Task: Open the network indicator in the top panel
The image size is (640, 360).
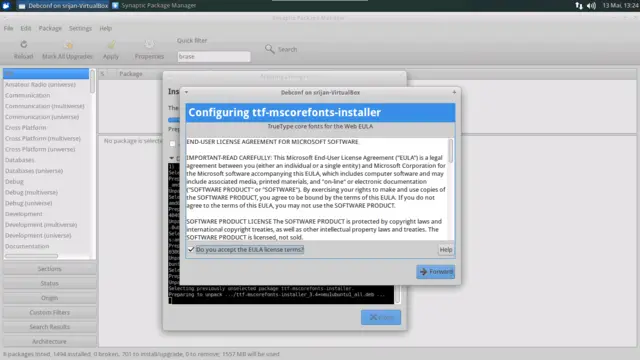Action: pos(579,6)
